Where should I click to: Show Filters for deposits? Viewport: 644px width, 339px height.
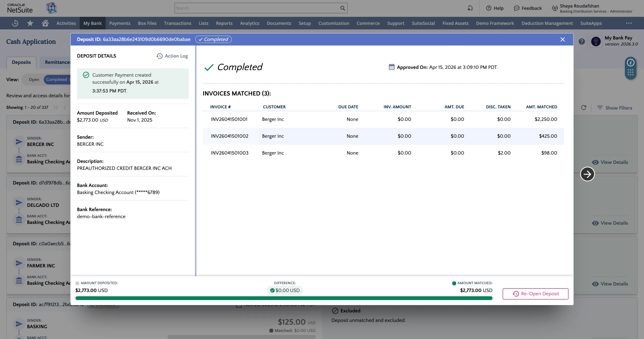(x=615, y=108)
